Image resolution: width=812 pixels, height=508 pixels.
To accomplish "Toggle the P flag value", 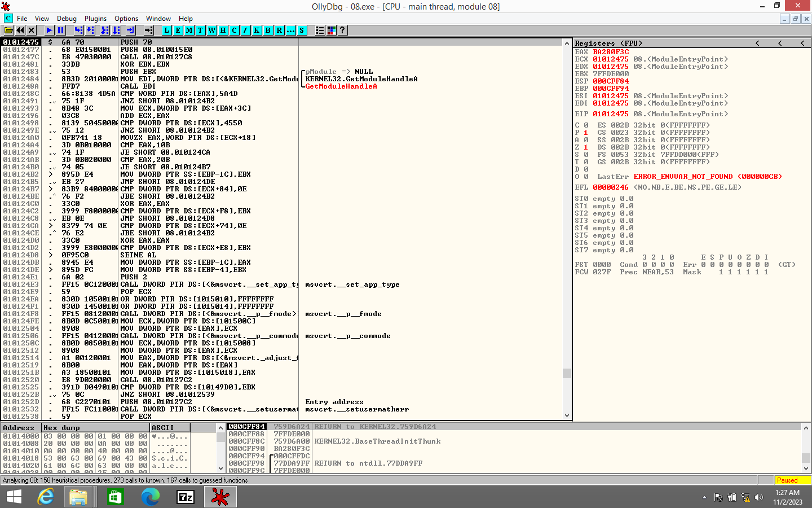I will pyautogui.click(x=585, y=133).
